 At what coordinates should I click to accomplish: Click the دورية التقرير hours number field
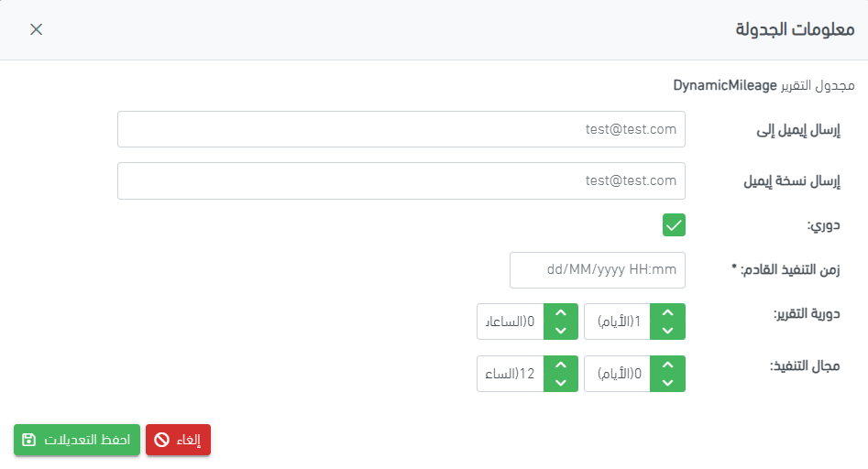[511, 322]
